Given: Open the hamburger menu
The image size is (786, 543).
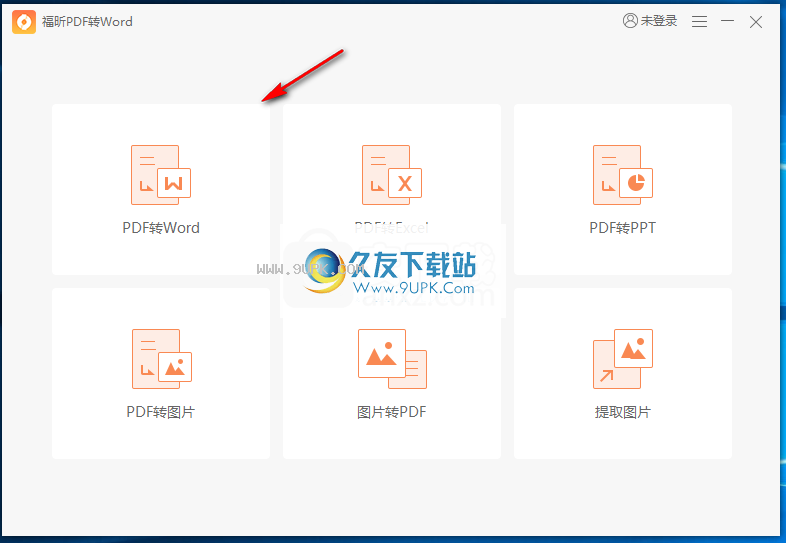Looking at the screenshot, I should click(699, 21).
